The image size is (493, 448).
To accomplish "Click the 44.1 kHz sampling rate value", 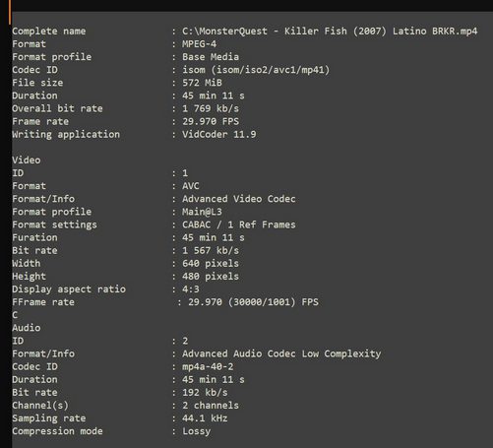I will point(205,418).
